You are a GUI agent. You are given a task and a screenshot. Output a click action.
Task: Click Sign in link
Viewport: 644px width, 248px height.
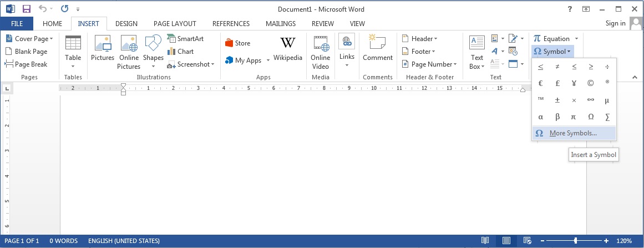coord(615,23)
